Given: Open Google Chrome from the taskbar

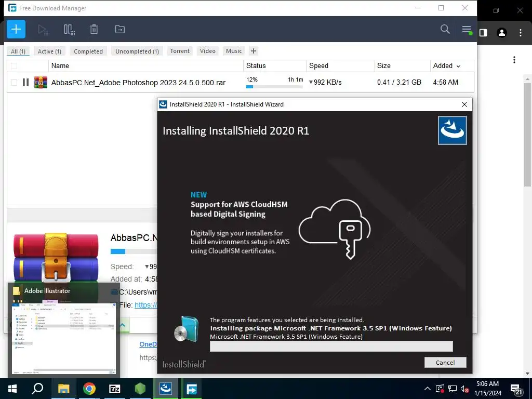Looking at the screenshot, I should [x=89, y=389].
